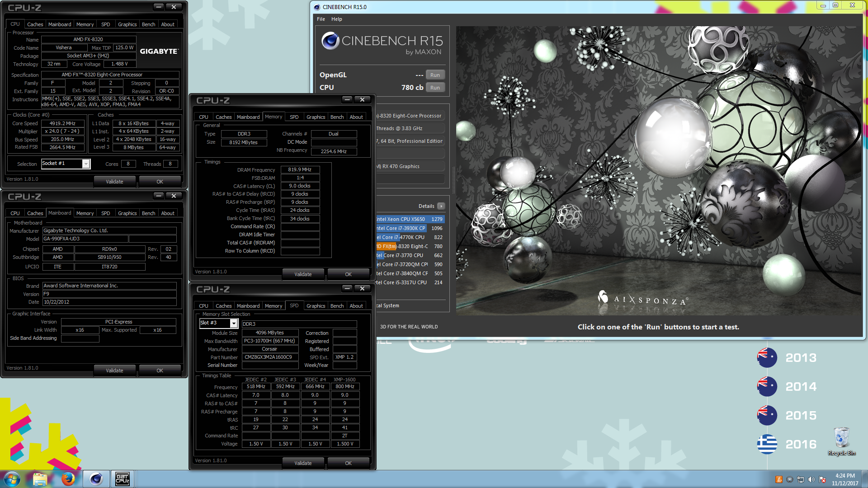Open the File menu in Cinebench
This screenshot has height=488, width=868.
coord(321,19)
